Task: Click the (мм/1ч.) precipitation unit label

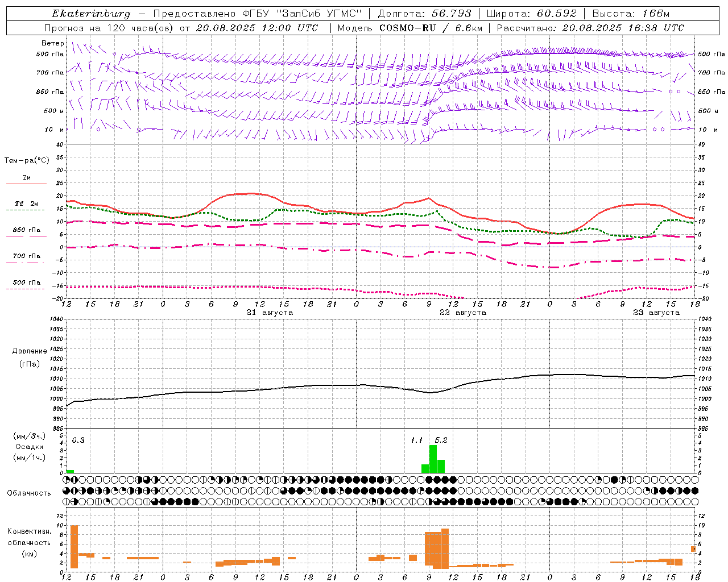Action: [x=30, y=458]
